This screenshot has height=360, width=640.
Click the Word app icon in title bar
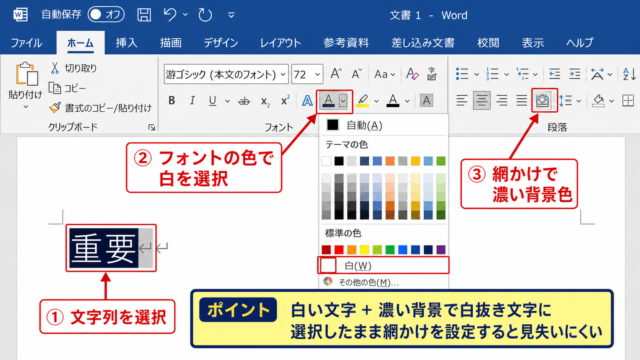20,15
